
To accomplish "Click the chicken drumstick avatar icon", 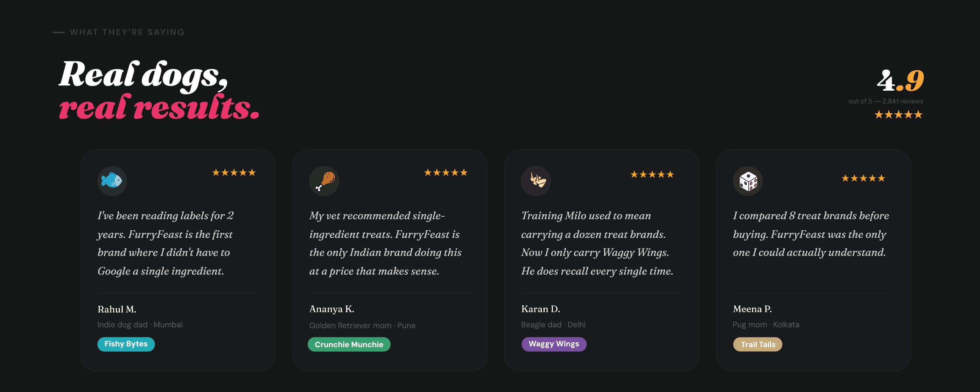I will [x=324, y=181].
